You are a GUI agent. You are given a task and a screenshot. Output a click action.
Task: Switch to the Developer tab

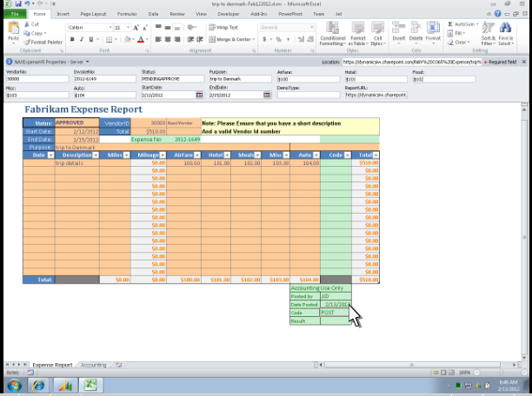coord(229,14)
